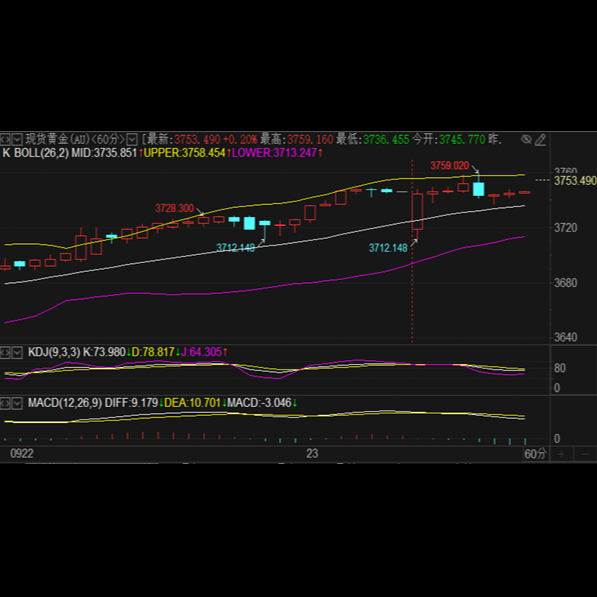This screenshot has width=597, height=597.
Task: Click the 23 date label on time axis
Action: [312, 454]
